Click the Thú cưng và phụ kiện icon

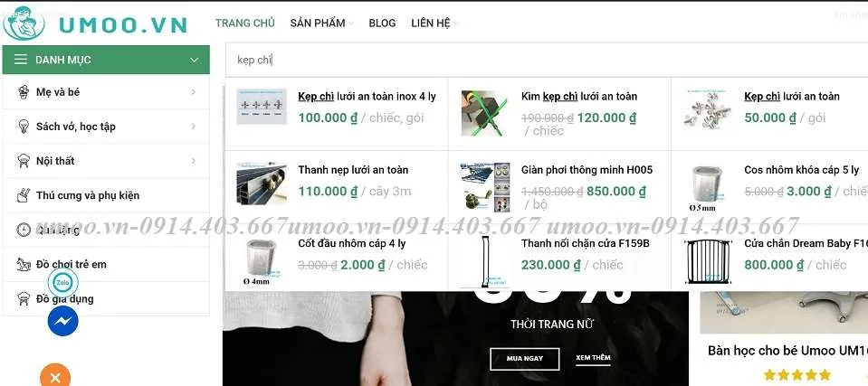pos(24,195)
